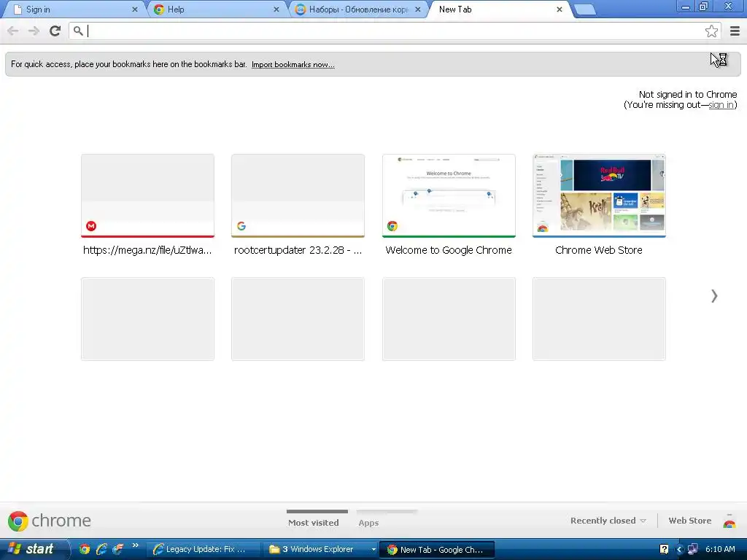Click the Chrome favicon on Welcome tile

[392, 226]
